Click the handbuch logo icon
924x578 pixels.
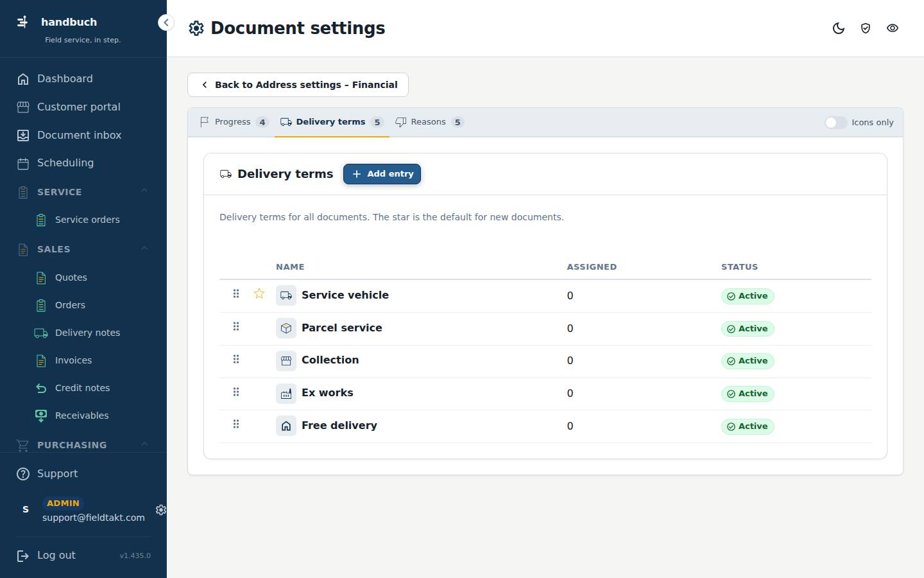[x=22, y=22]
